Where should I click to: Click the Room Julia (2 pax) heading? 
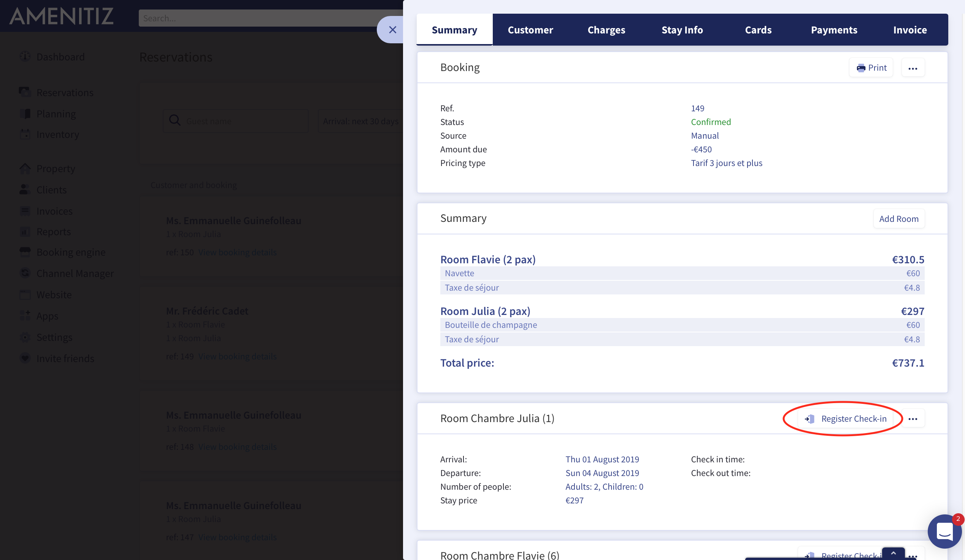(x=485, y=311)
